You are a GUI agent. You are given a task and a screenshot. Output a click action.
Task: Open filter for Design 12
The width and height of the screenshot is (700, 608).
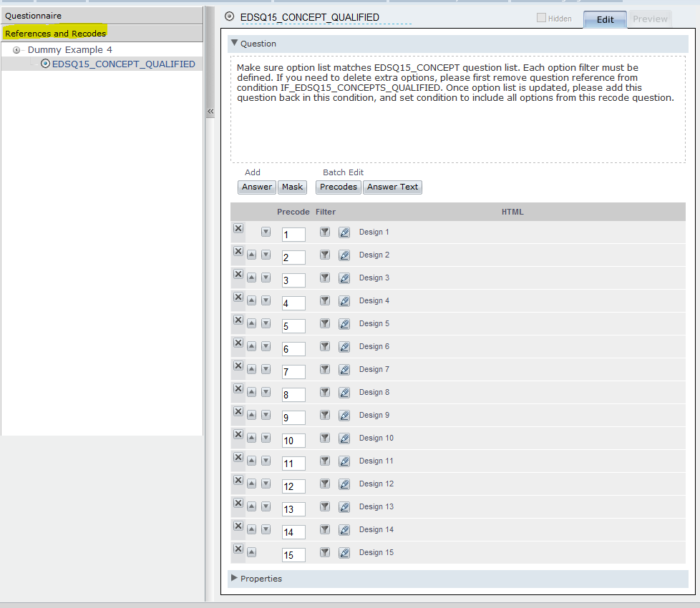coord(325,484)
